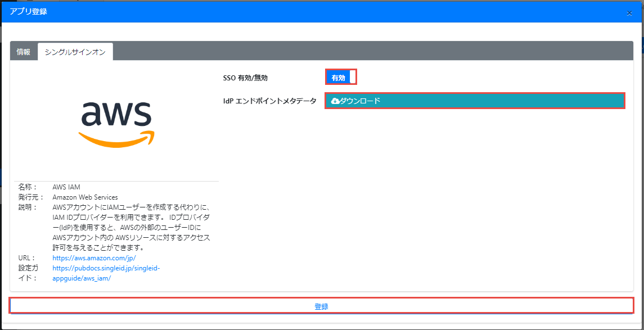
Task: Click the AWS description paragraph
Action: click(x=131, y=228)
